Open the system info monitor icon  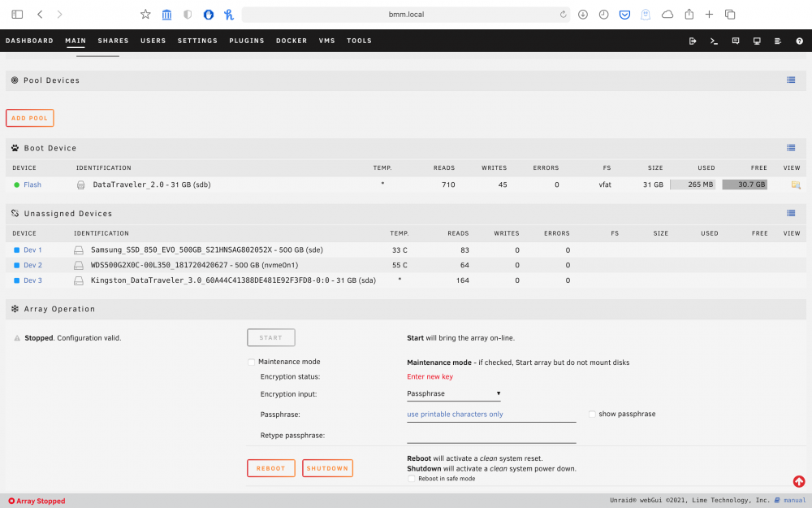(757, 41)
